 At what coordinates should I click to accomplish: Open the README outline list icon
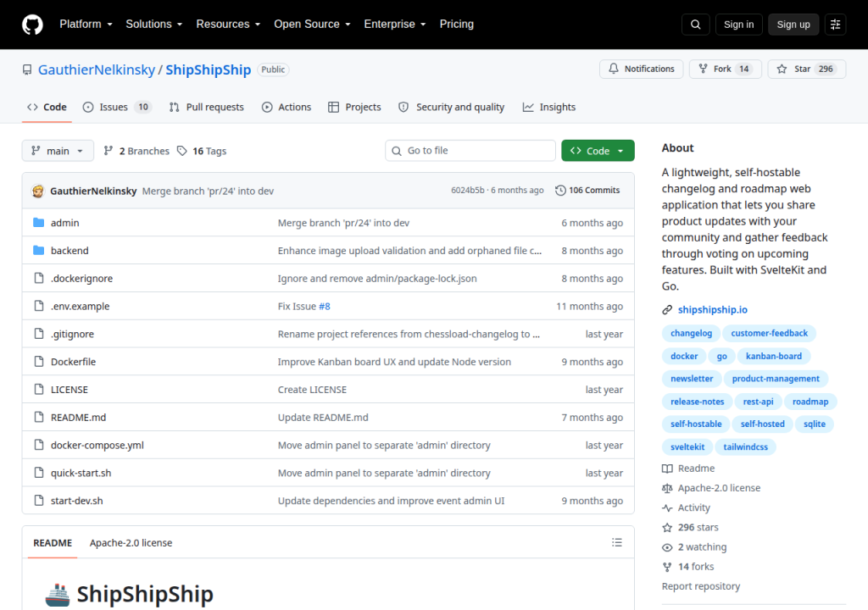pos(617,542)
